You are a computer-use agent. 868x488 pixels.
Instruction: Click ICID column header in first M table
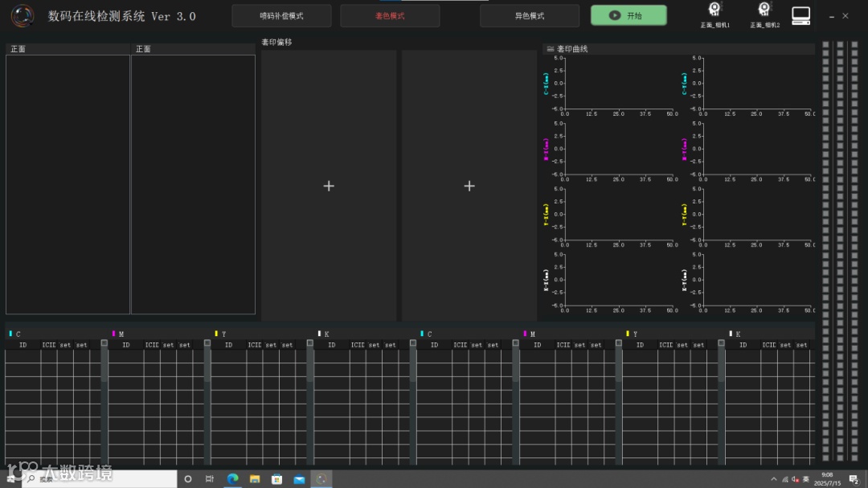click(x=152, y=345)
